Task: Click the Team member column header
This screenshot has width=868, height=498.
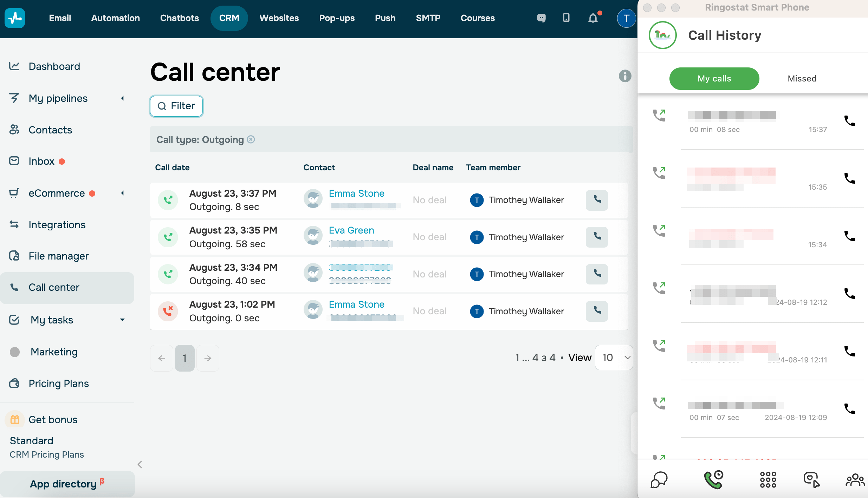Action: coord(493,168)
